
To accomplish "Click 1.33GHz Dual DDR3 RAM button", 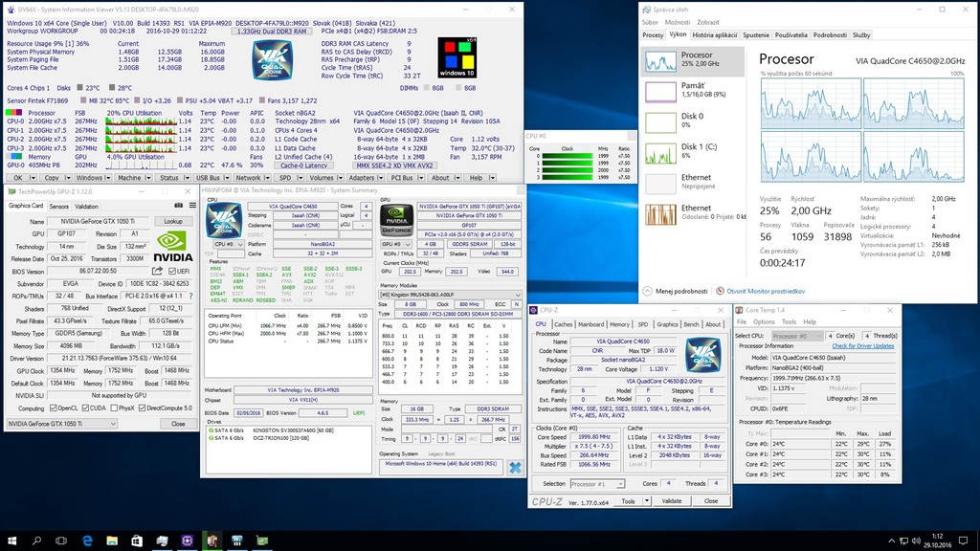I will (273, 31).
